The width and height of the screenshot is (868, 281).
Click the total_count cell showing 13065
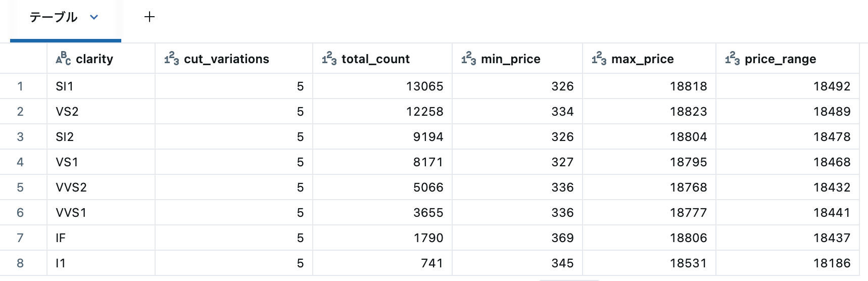point(382,86)
